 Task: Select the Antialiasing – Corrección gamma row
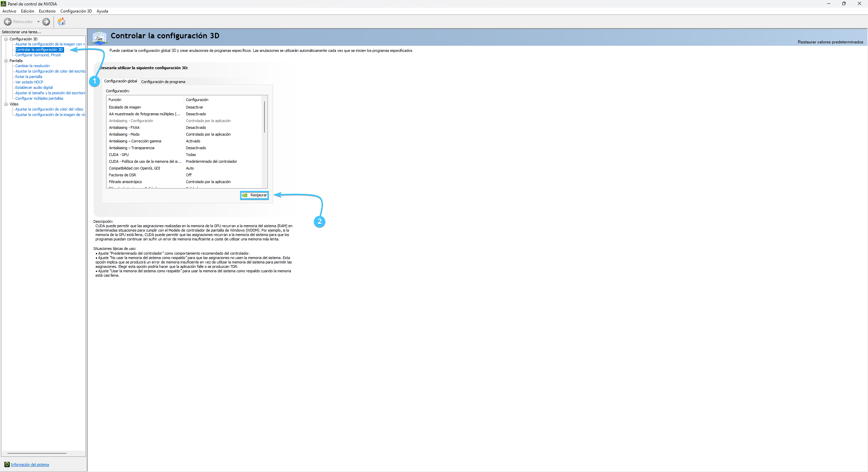[x=185, y=141]
